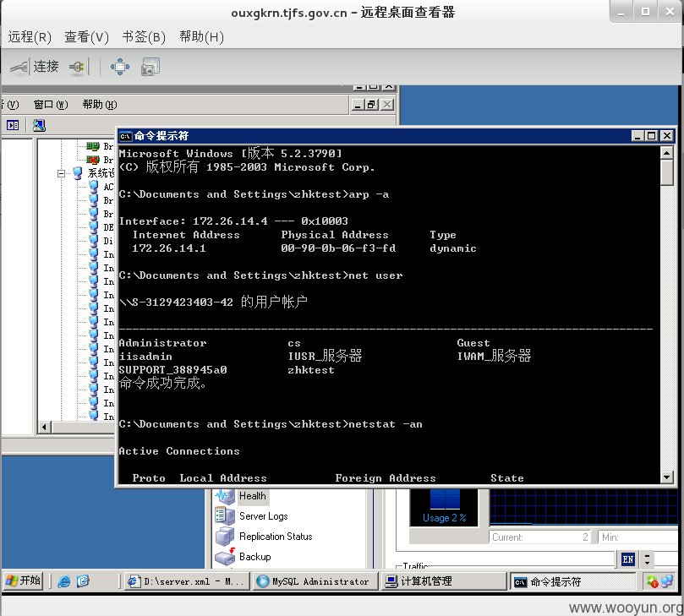Click the Guest account name
This screenshot has width=684, height=616.
point(473,343)
